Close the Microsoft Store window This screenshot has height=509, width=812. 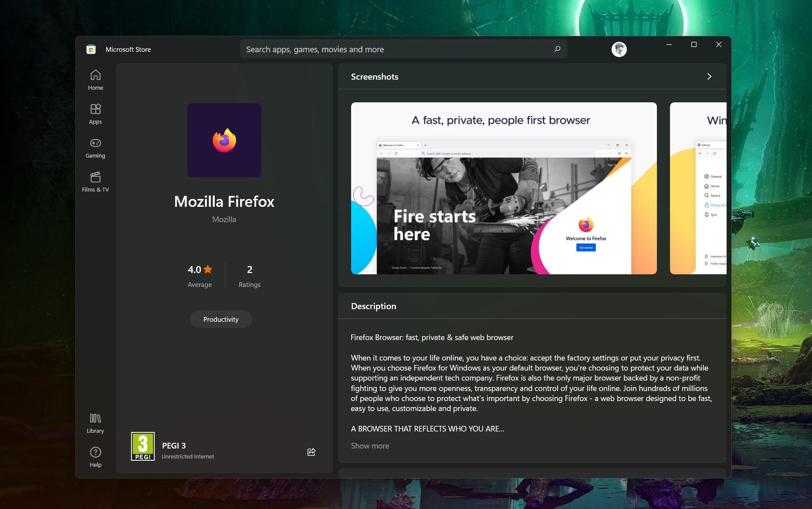click(719, 44)
